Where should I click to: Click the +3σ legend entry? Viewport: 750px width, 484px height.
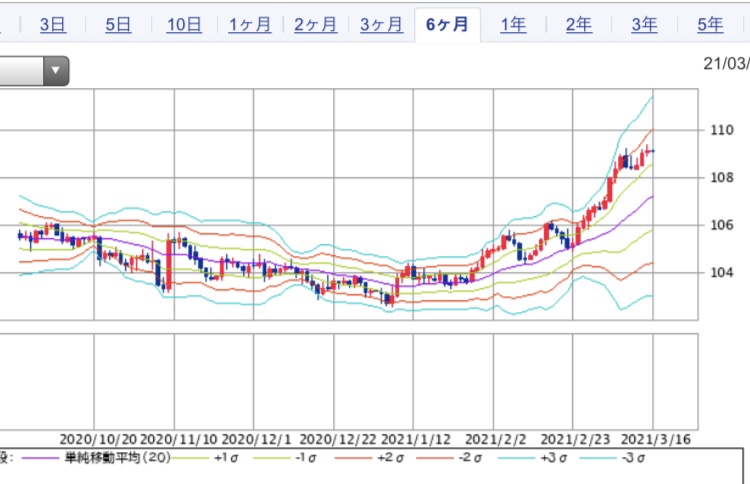(x=553, y=458)
